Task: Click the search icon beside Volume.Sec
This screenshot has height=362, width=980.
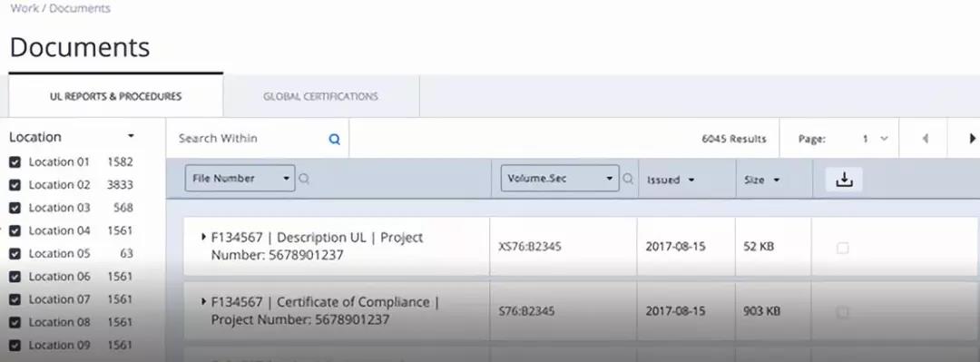Action: coord(628,179)
